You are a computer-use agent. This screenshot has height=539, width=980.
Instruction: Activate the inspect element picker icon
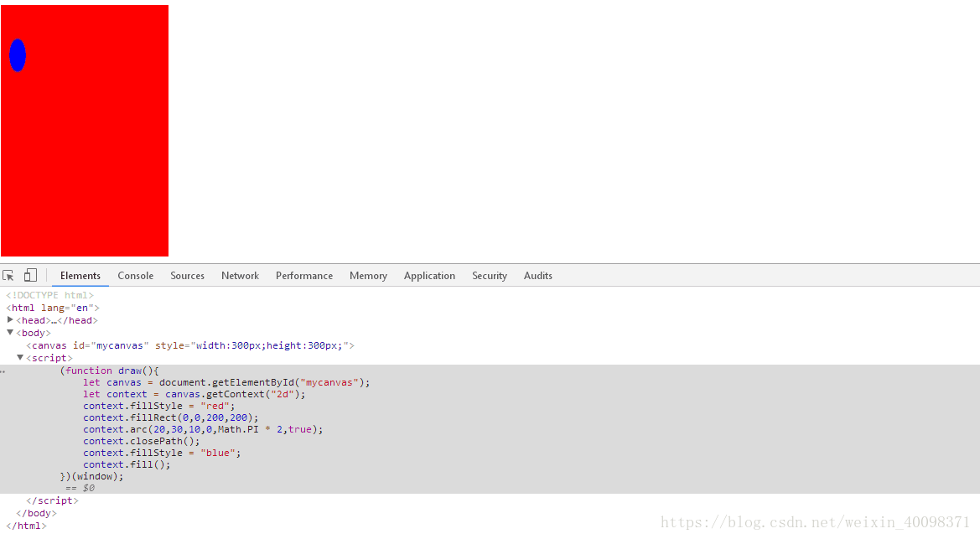[x=8, y=275]
